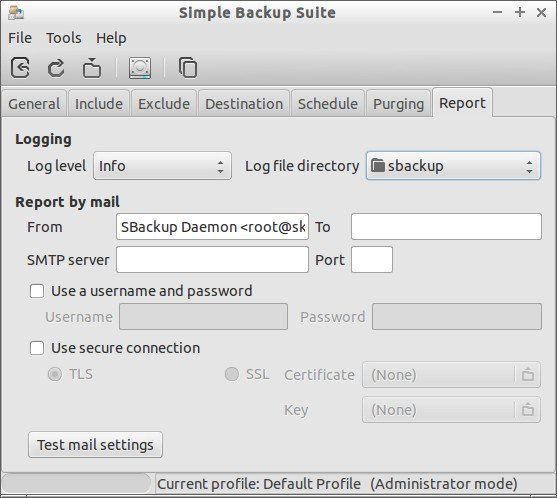
Task: Click the Key file browse icon
Action: tap(528, 410)
